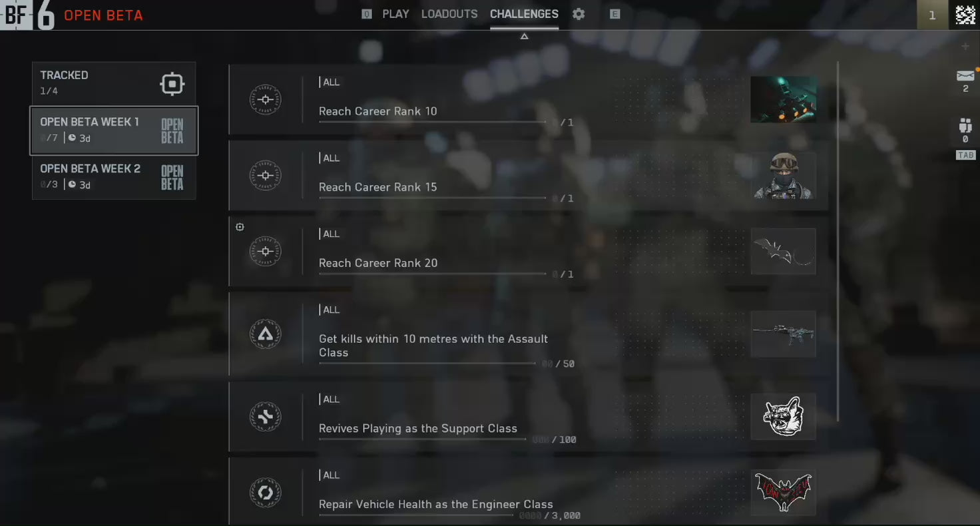
Task: Select the OPEN BETA WEEK 1 category
Action: tap(114, 131)
